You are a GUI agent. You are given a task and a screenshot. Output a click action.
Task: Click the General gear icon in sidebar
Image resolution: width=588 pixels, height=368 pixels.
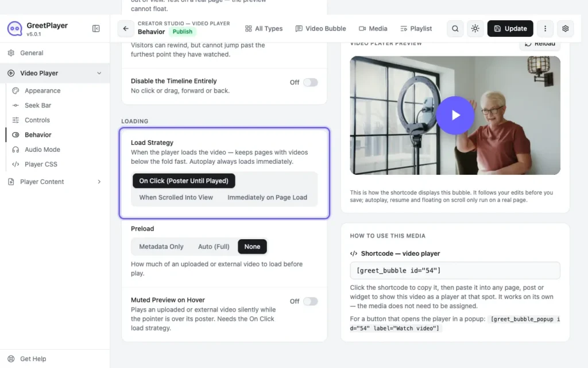(x=11, y=53)
